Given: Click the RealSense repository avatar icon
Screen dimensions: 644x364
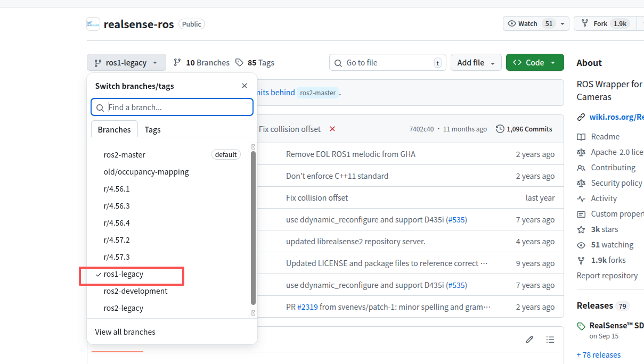Looking at the screenshot, I should pyautogui.click(x=93, y=24).
